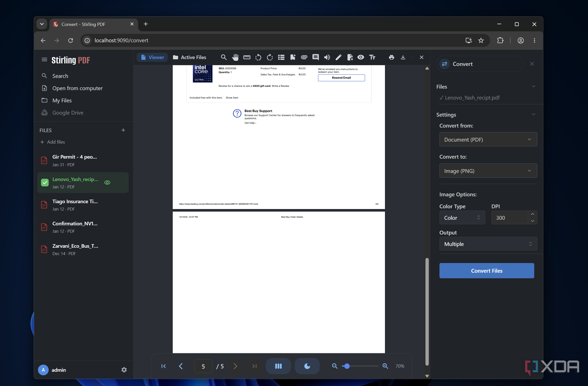Decrease DPI with the down arrow
Image resolution: width=588 pixels, height=386 pixels.
(532, 221)
